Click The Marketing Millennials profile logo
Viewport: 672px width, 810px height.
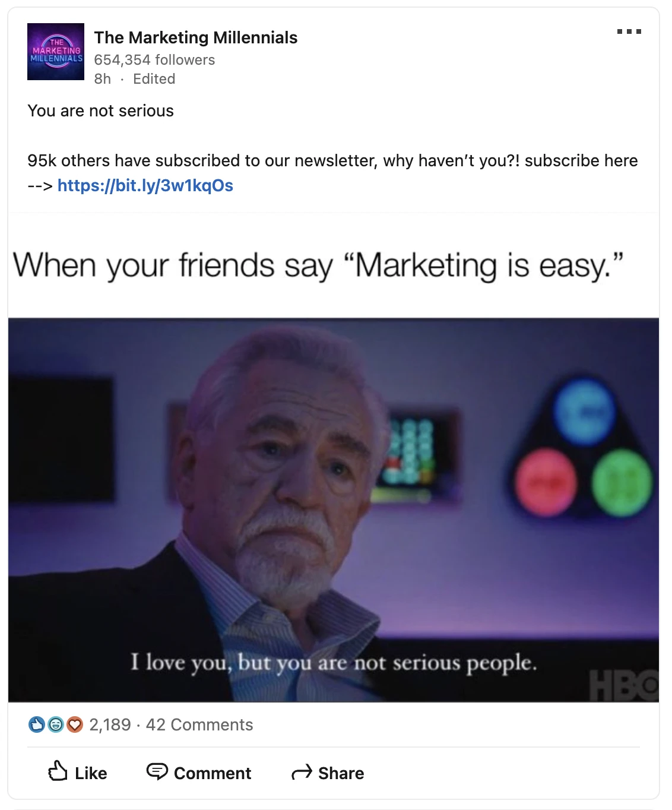56,52
